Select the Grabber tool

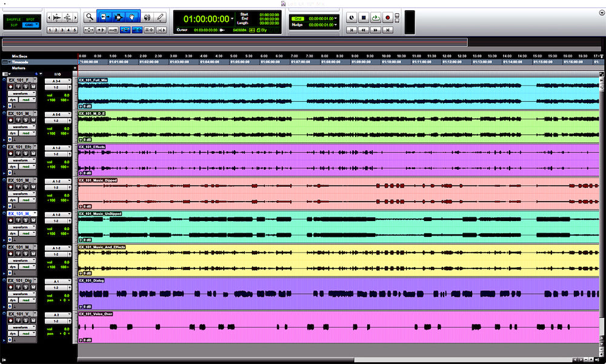133,17
